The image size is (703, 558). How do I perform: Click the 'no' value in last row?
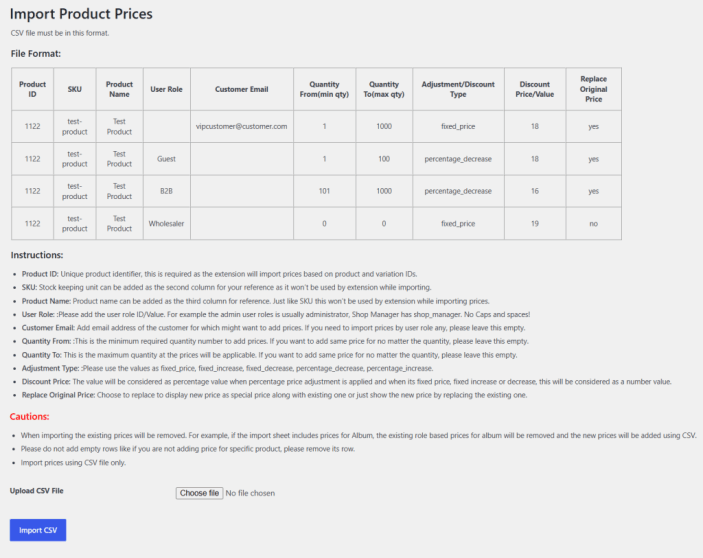[x=594, y=223]
